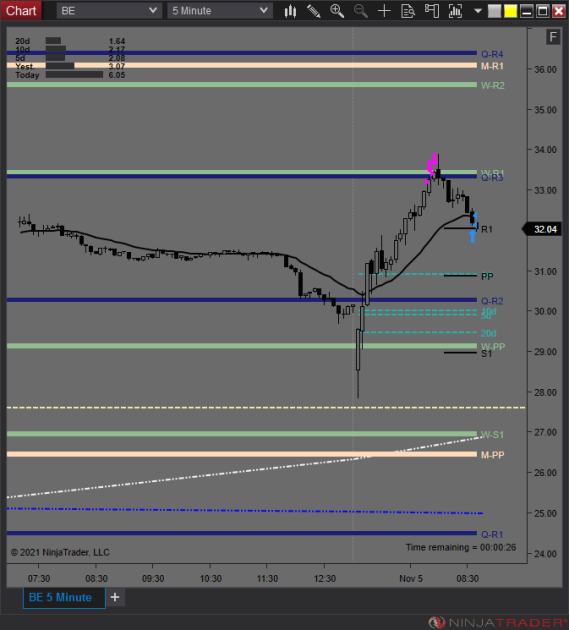Open the 5 Minute interval dropdown
Screen dimensions: 569x630
(x=220, y=11)
